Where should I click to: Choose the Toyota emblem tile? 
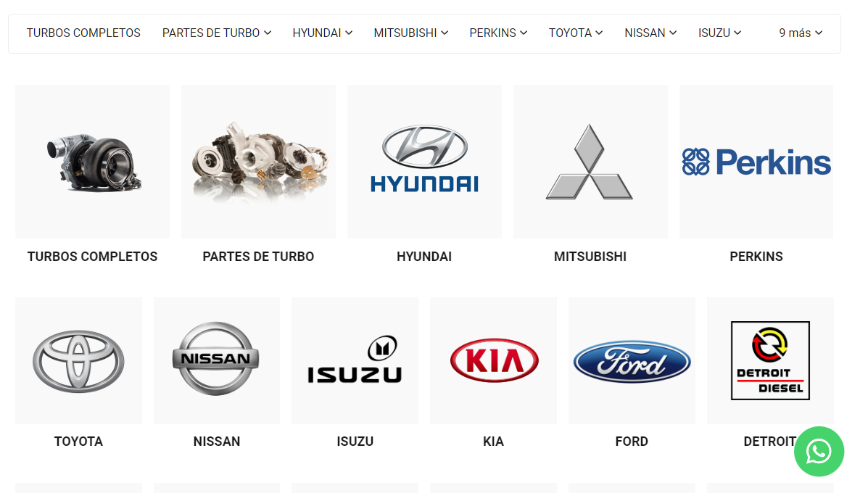click(x=78, y=361)
